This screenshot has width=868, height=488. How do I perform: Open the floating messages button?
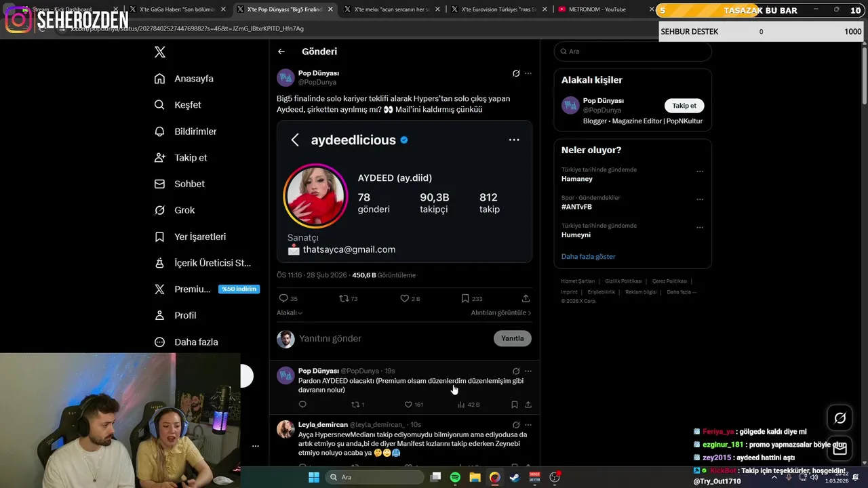tap(840, 448)
